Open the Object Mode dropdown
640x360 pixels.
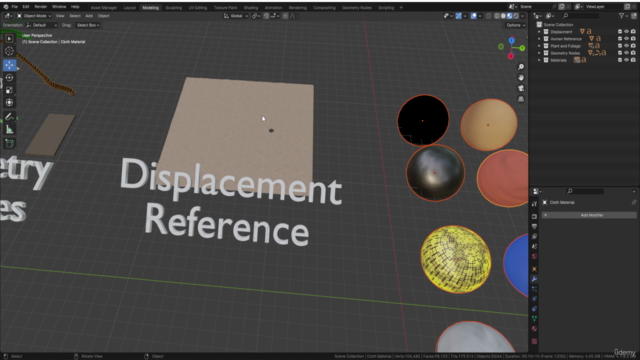click(34, 16)
